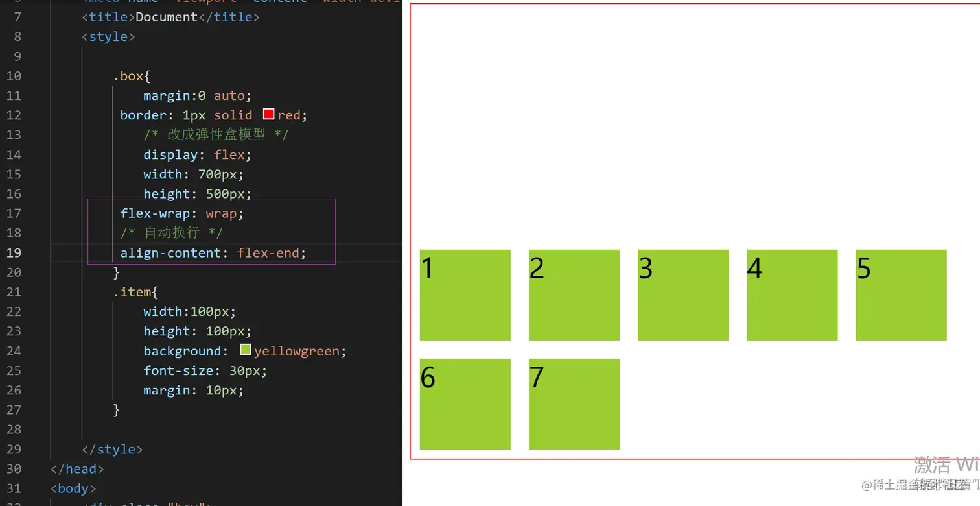Click green box numbered 3
This screenshot has width=980, height=506.
coord(683,295)
